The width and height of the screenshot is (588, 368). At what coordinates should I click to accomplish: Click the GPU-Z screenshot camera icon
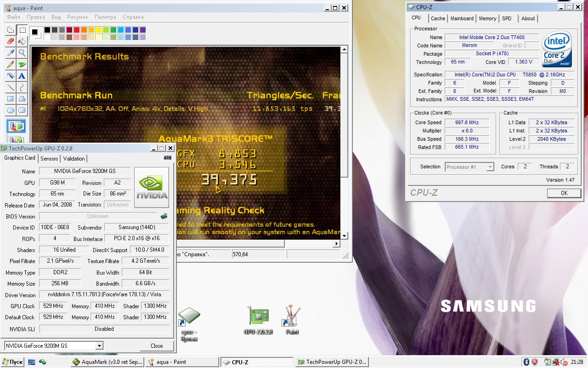168,158
